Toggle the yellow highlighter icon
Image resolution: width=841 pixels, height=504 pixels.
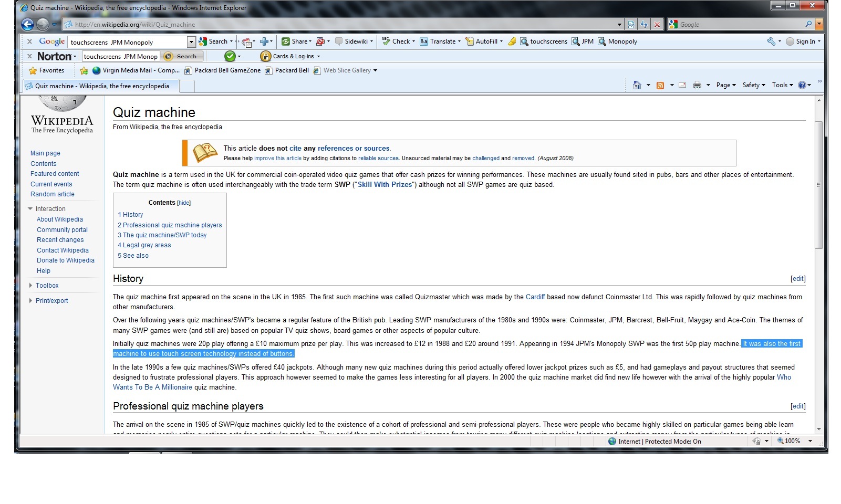coord(512,41)
